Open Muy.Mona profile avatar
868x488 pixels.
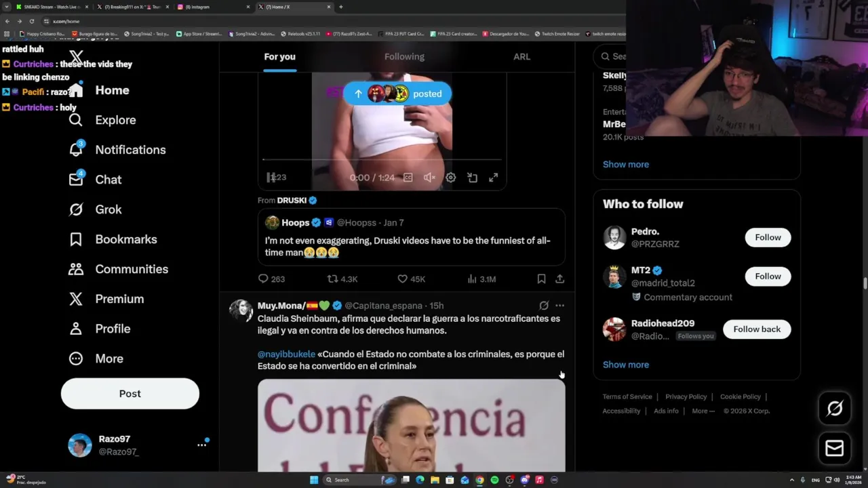(241, 310)
